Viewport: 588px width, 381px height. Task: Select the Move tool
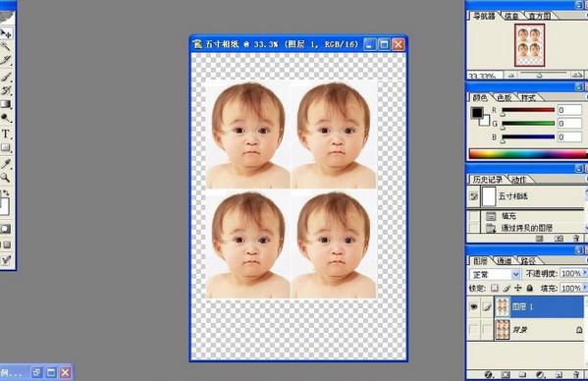click(6, 33)
